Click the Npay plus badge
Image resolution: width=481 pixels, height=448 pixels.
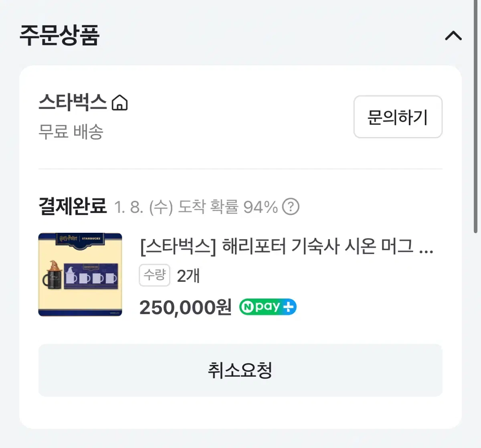[268, 307]
